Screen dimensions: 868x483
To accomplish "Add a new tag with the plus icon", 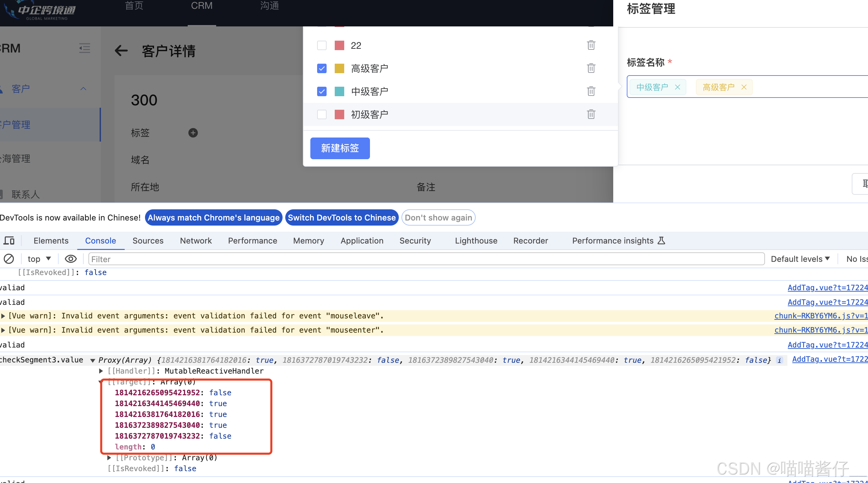I will pos(192,133).
